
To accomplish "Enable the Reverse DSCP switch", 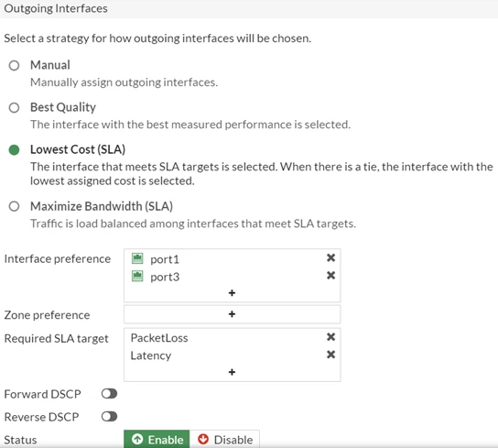I will point(109,416).
